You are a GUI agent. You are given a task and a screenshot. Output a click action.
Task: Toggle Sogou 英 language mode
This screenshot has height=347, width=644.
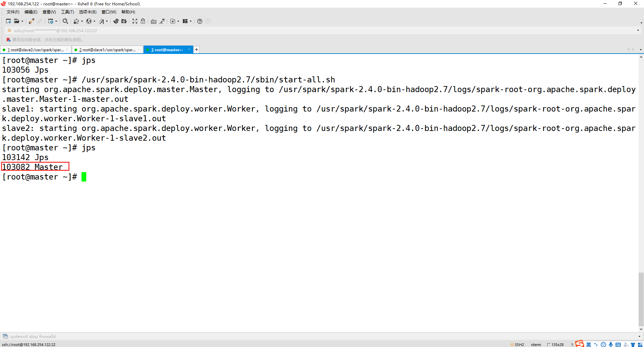point(589,345)
